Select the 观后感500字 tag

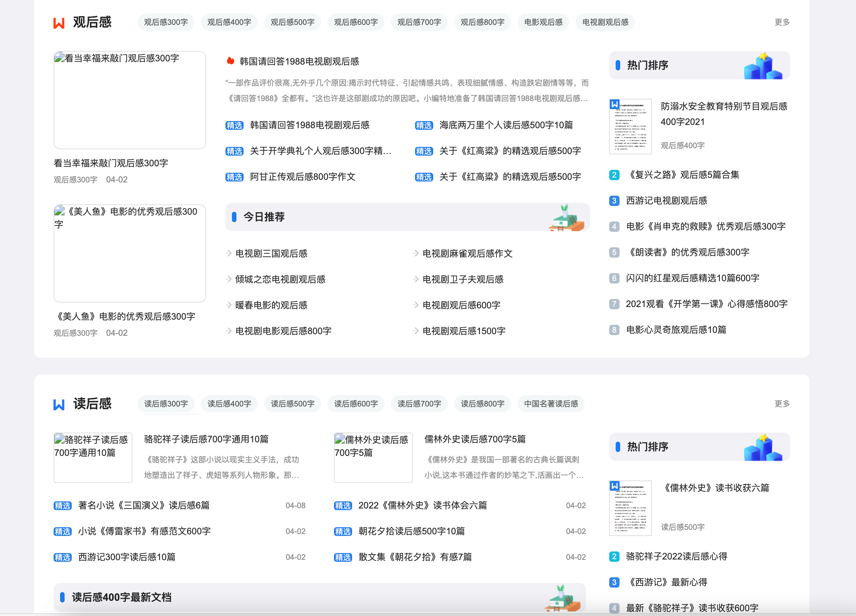(293, 22)
